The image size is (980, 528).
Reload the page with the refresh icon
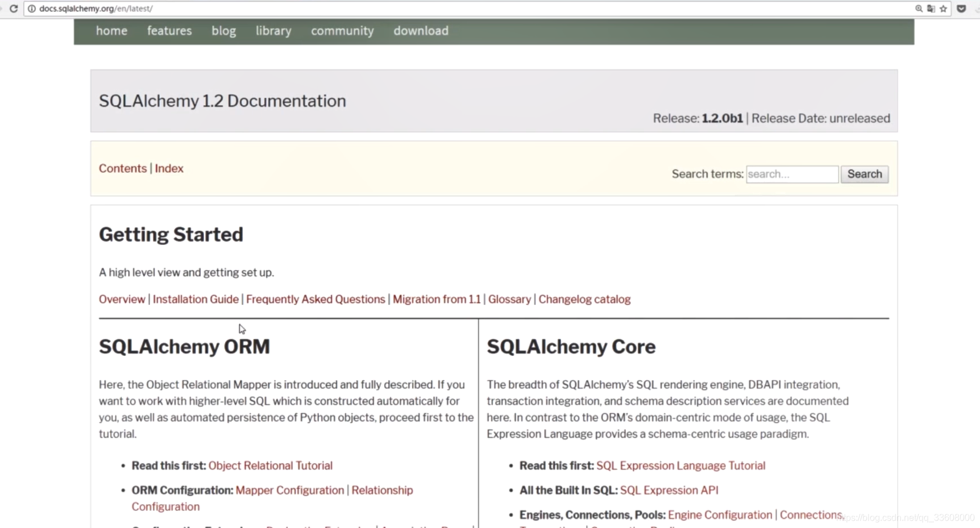tap(14, 9)
